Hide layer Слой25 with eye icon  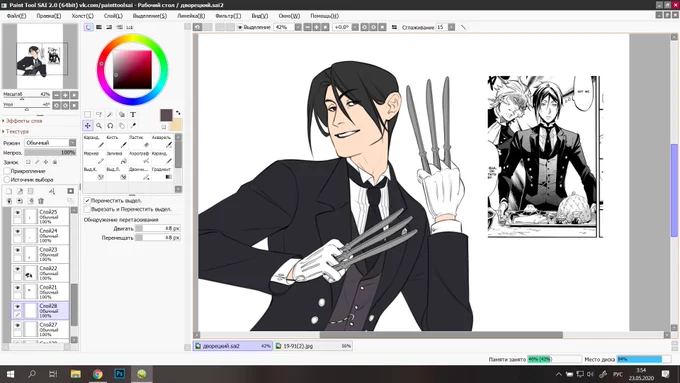17,213
